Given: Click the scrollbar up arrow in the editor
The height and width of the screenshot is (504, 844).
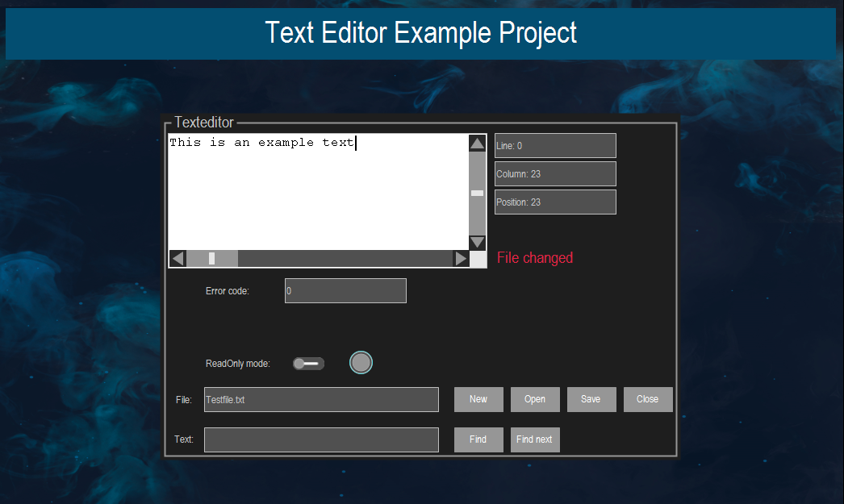Looking at the screenshot, I should point(477,144).
